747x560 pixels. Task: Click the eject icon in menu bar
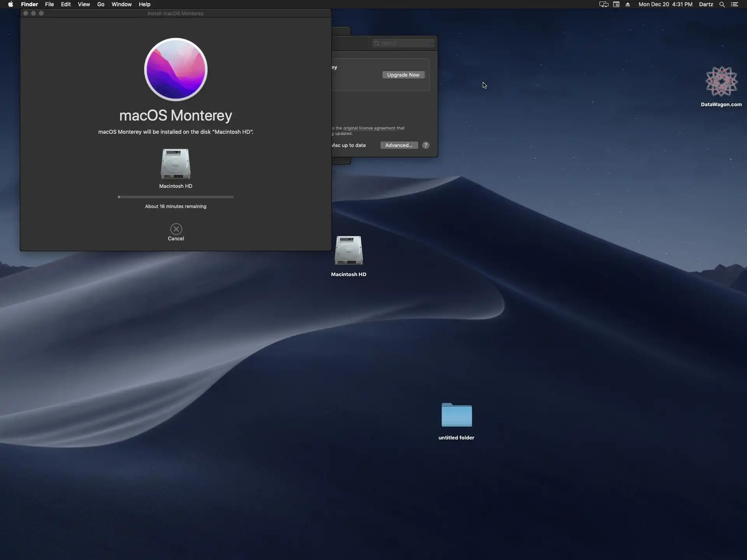tap(628, 4)
